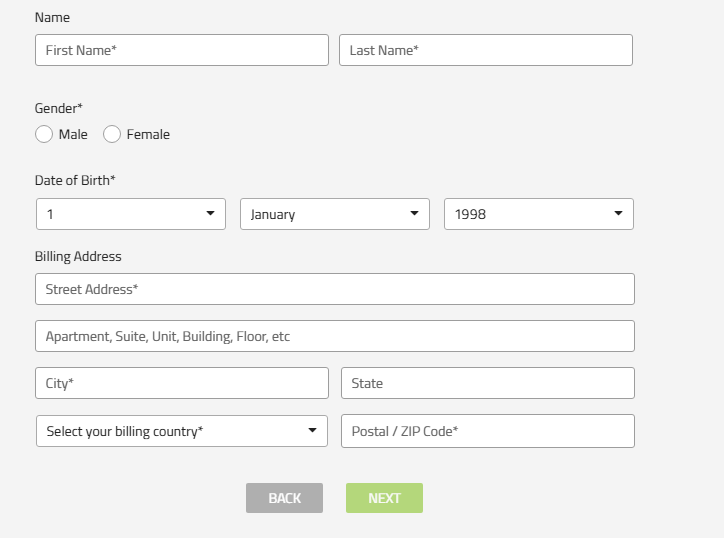Viewport: 724px width, 538px height.
Task: Click the Name section label
Action: 52,17
